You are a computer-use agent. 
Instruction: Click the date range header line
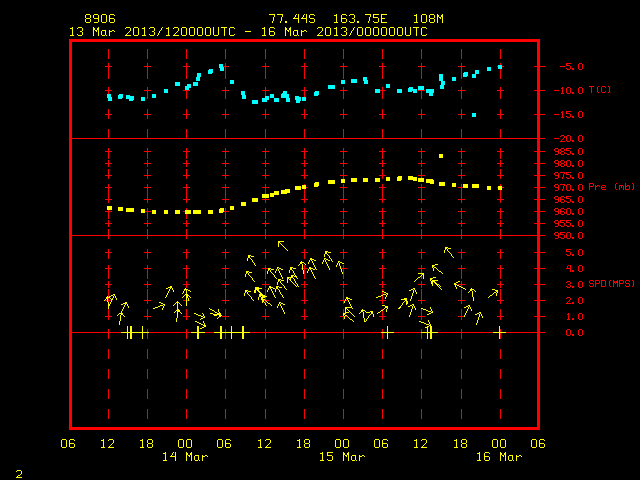248,32
